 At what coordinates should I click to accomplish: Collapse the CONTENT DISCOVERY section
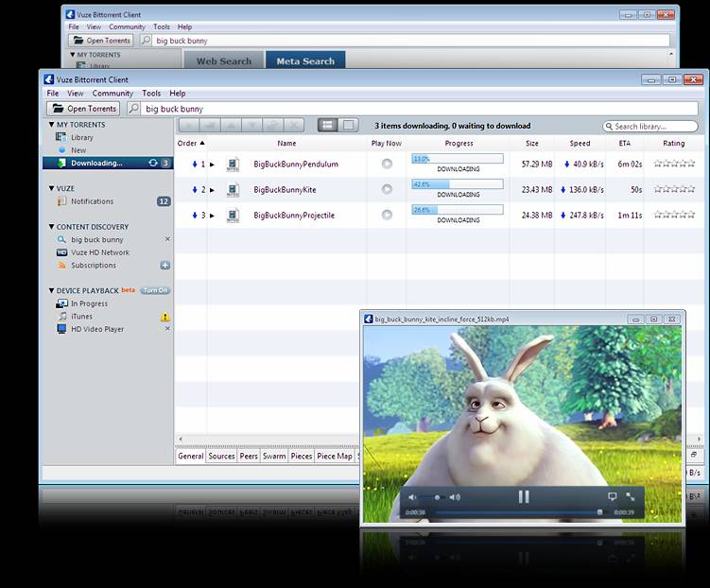52,227
